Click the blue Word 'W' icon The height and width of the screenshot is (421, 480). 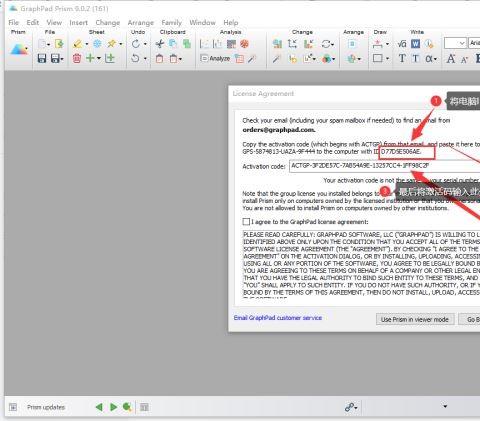pyautogui.click(x=415, y=44)
